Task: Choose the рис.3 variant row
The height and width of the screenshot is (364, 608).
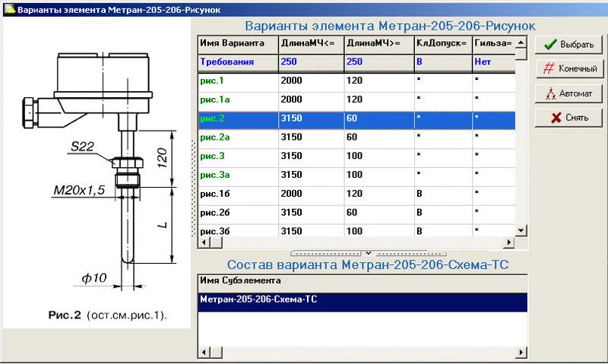Action: pyautogui.click(x=237, y=157)
